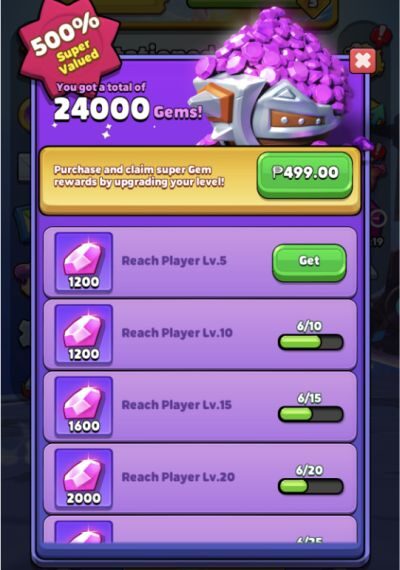400x570 pixels.
Task: Tap the ₱499.00 purchase button
Action: 305,175
